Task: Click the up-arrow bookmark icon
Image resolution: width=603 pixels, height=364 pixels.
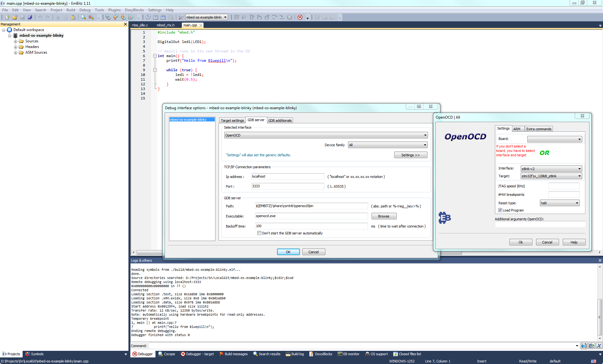Action: pos(116,17)
